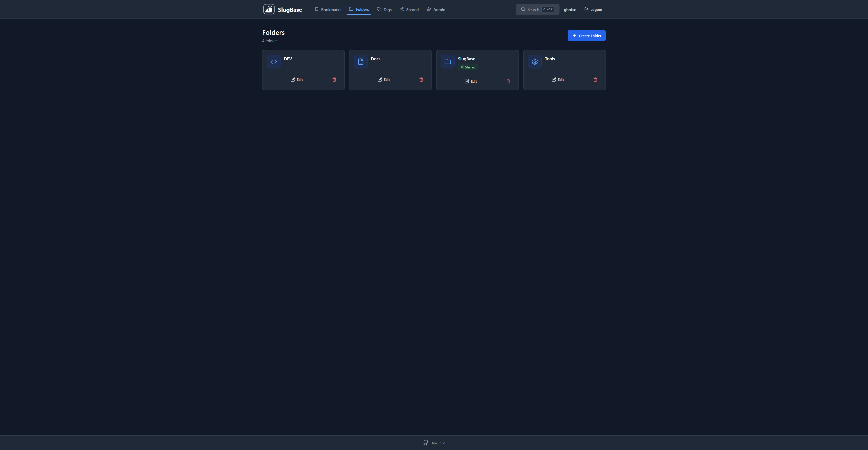Click the trash icon to delete the DEV folder
868x450 pixels.
pos(334,80)
